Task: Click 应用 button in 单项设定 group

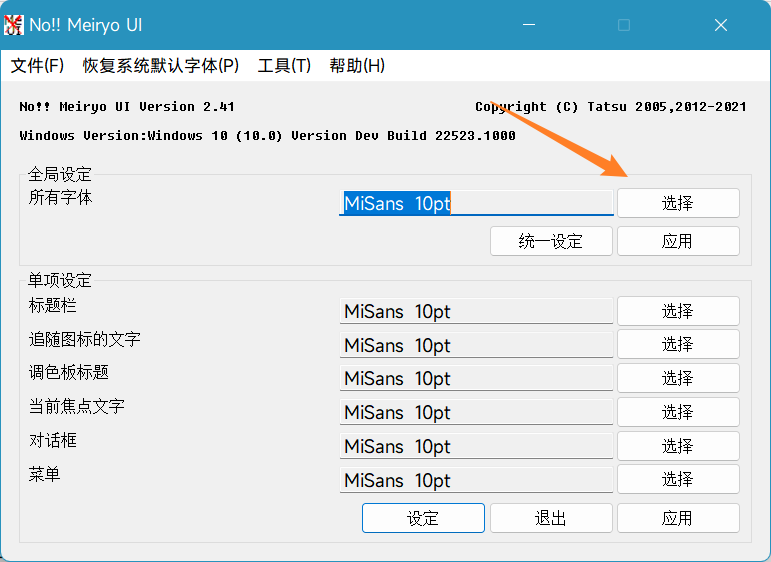Action: [x=678, y=518]
